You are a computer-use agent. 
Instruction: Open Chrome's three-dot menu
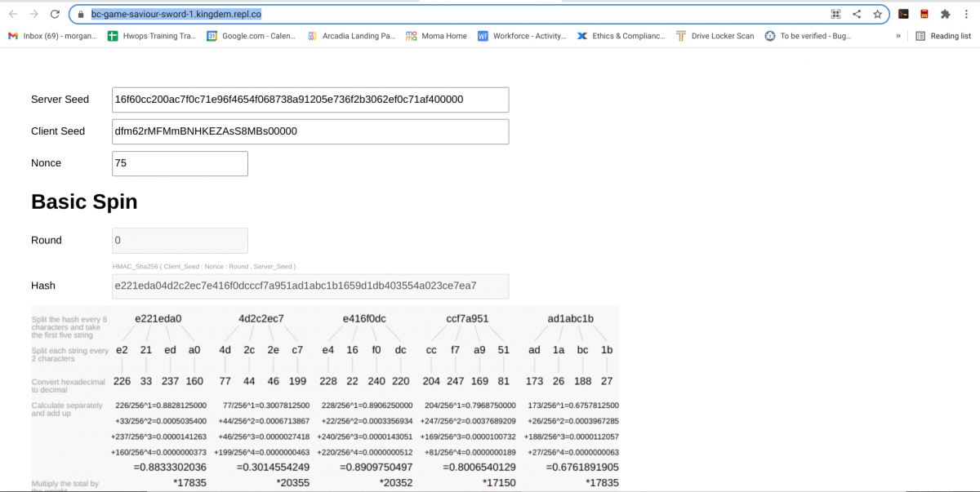967,14
